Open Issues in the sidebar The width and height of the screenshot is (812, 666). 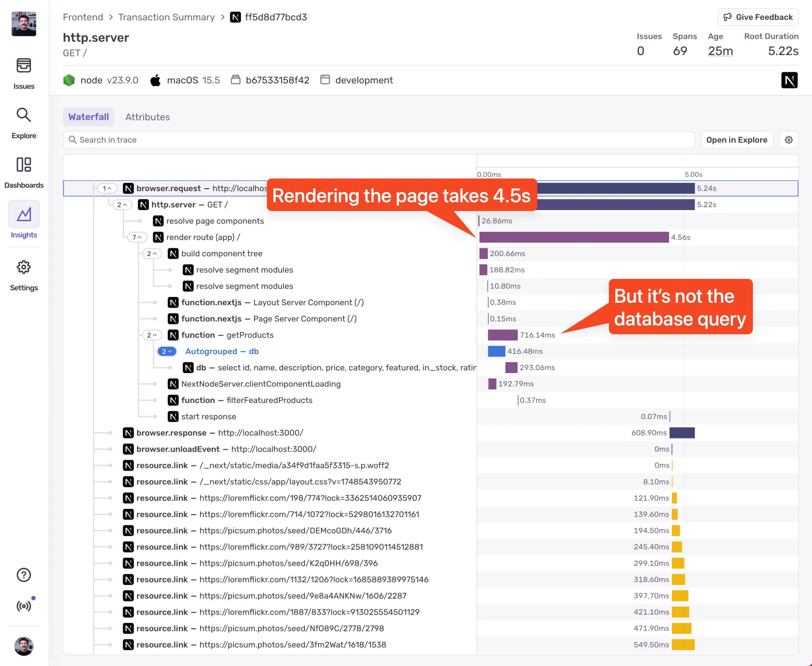[x=24, y=73]
